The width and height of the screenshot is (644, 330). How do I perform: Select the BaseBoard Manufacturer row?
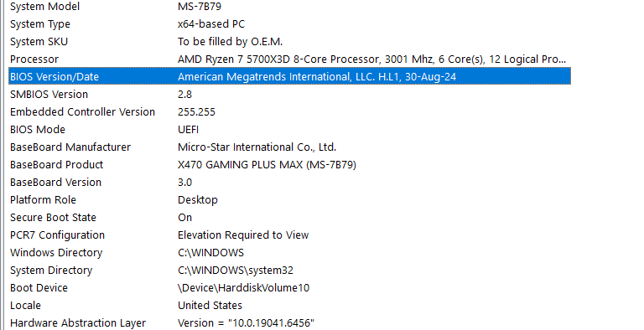point(289,147)
